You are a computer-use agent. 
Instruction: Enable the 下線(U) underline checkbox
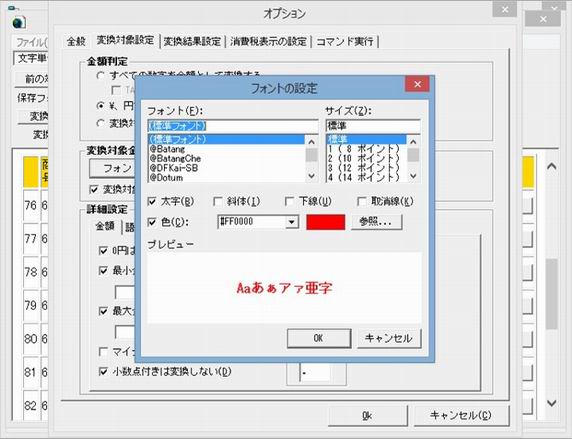click(289, 201)
